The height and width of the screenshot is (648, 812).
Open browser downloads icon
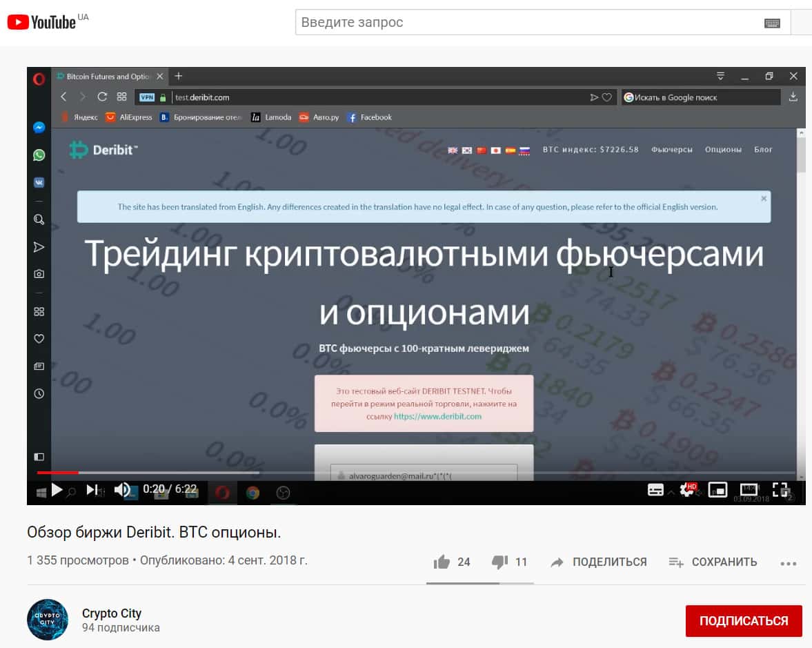tap(793, 97)
